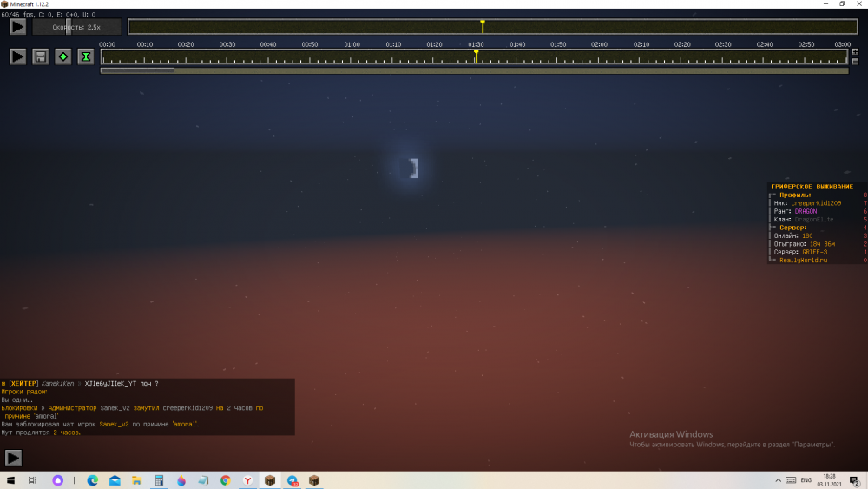This screenshot has width=868, height=489.
Task: Click the Сервер: GRIEF-3 scoreboard line
Action: tap(800, 252)
